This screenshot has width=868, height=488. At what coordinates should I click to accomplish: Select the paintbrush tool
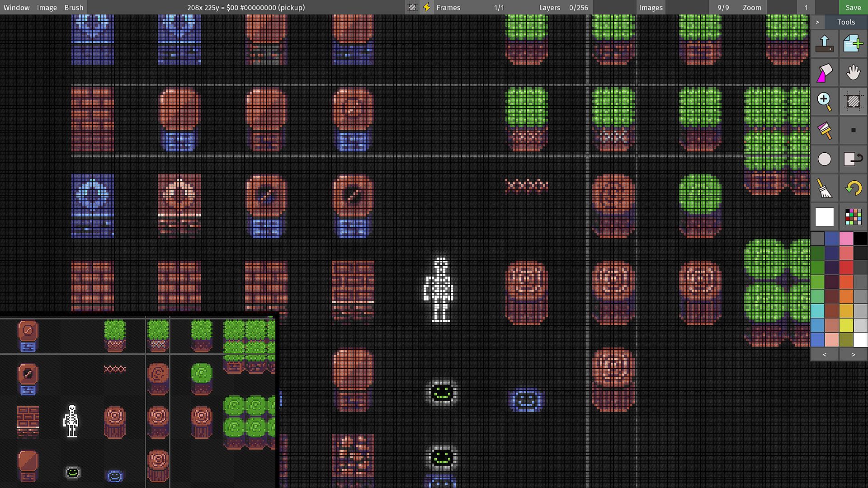(824, 130)
